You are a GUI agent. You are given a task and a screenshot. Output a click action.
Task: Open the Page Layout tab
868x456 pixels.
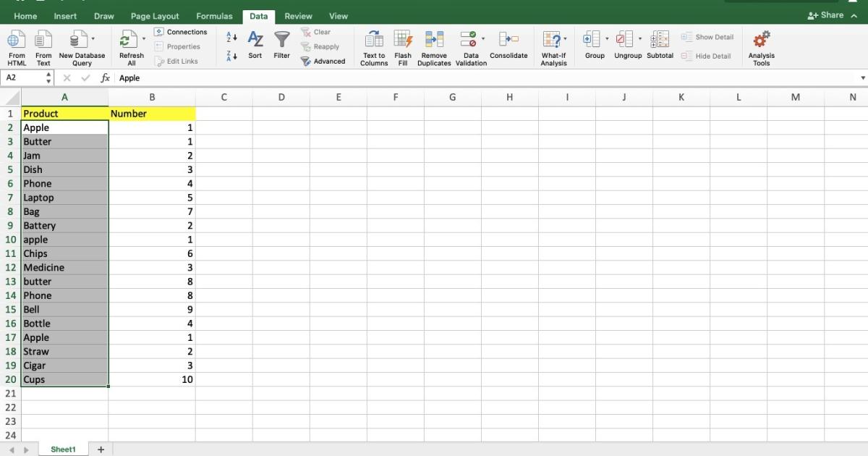(155, 16)
